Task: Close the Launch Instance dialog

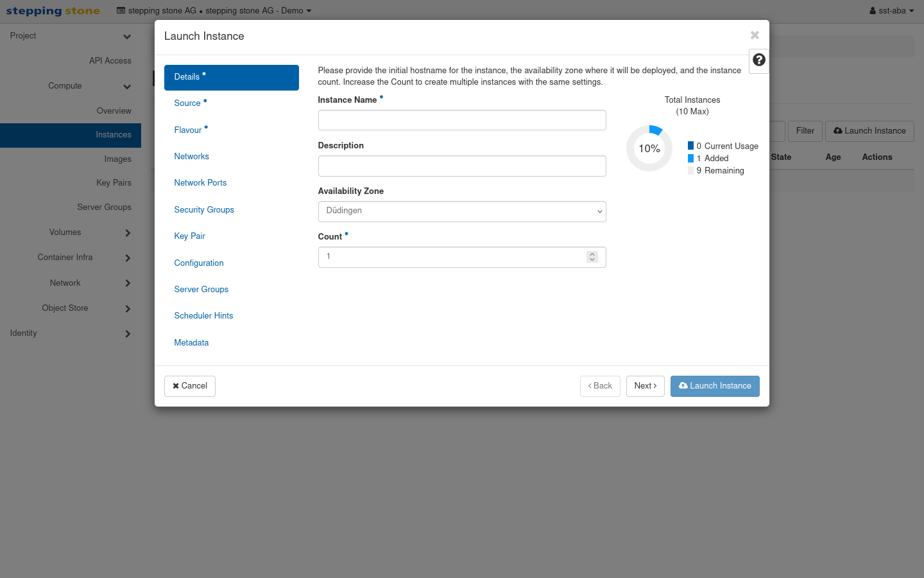Action: (755, 35)
